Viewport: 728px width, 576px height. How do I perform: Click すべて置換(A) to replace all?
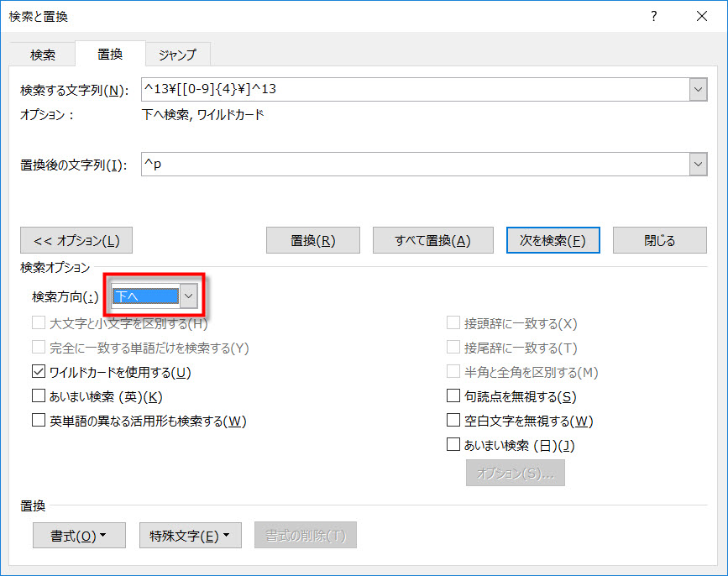click(x=432, y=240)
